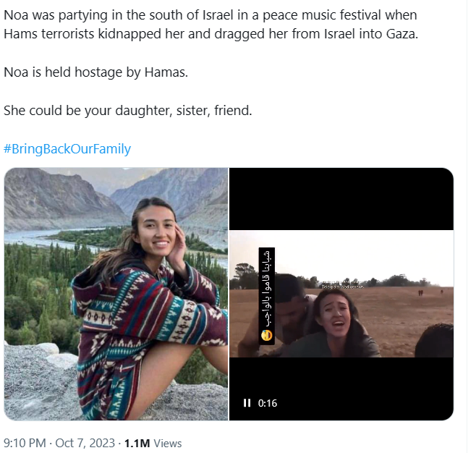Screen dimensions: 476x453
Task: Open the #BringBackOurFamily hashtag
Action: pyautogui.click(x=67, y=149)
